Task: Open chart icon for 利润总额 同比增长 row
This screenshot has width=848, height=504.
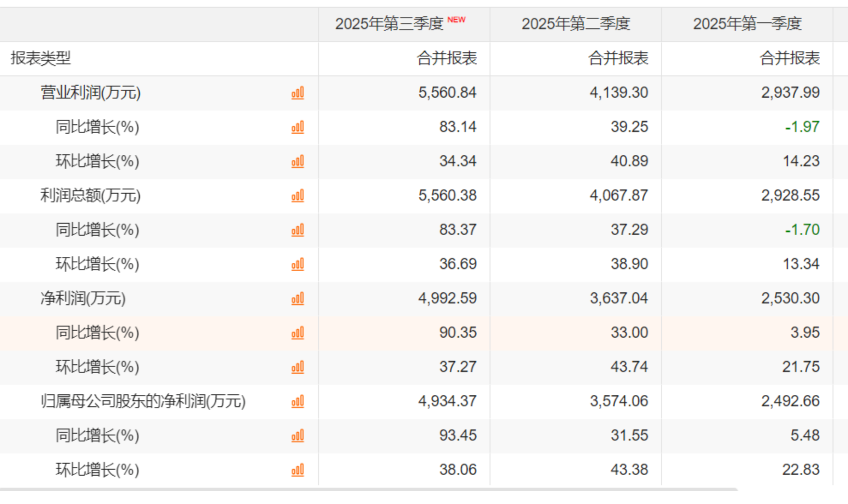Action: [x=298, y=230]
